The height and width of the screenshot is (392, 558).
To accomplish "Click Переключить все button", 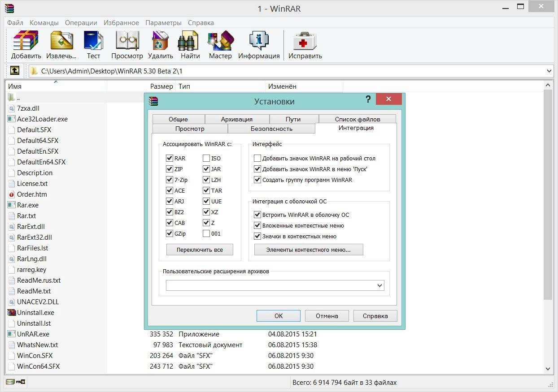I will [x=200, y=250].
